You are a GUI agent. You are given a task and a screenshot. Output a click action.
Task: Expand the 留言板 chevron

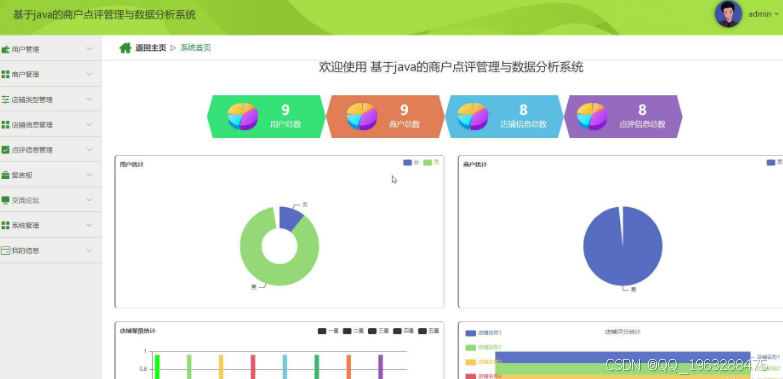click(x=89, y=174)
